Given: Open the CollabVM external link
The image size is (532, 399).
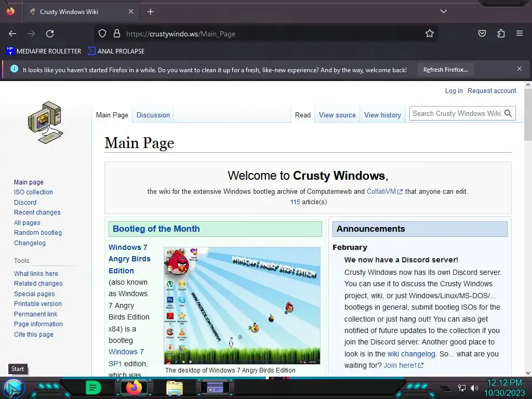Looking at the screenshot, I should 384,191.
